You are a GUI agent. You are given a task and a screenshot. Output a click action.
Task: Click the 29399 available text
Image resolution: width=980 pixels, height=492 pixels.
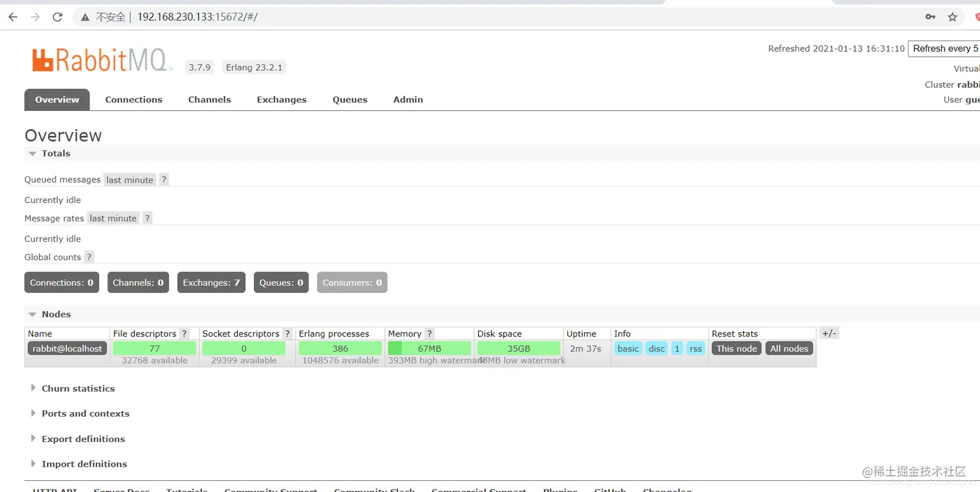pos(244,360)
